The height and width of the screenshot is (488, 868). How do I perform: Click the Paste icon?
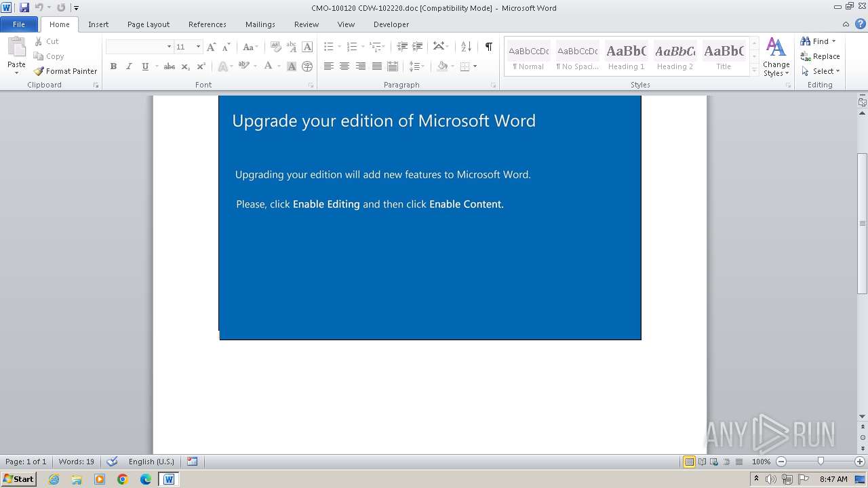click(16, 47)
